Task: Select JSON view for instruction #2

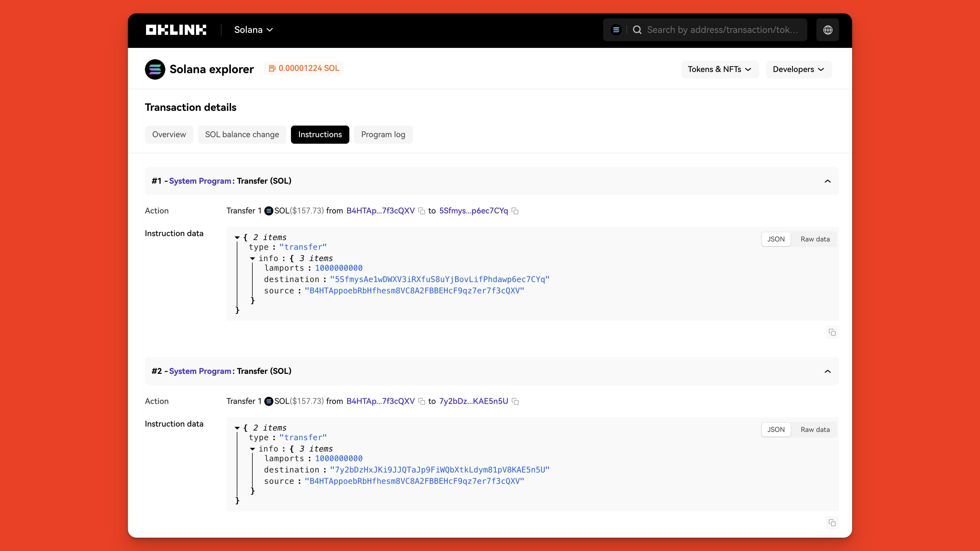Action: click(776, 430)
